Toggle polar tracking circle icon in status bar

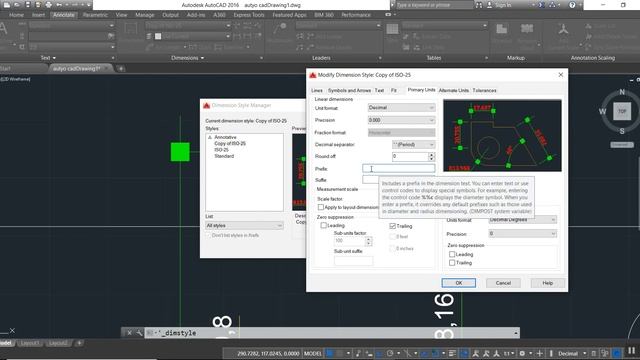pyautogui.click(x=390, y=353)
